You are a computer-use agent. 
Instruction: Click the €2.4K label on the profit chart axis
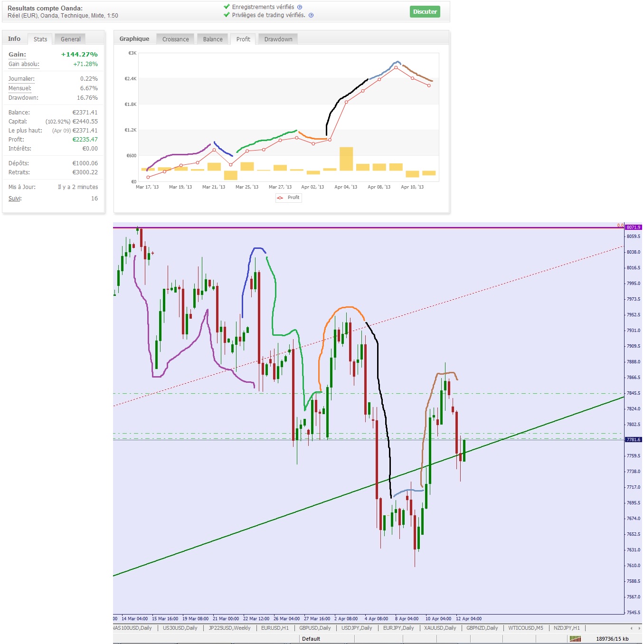(x=131, y=79)
